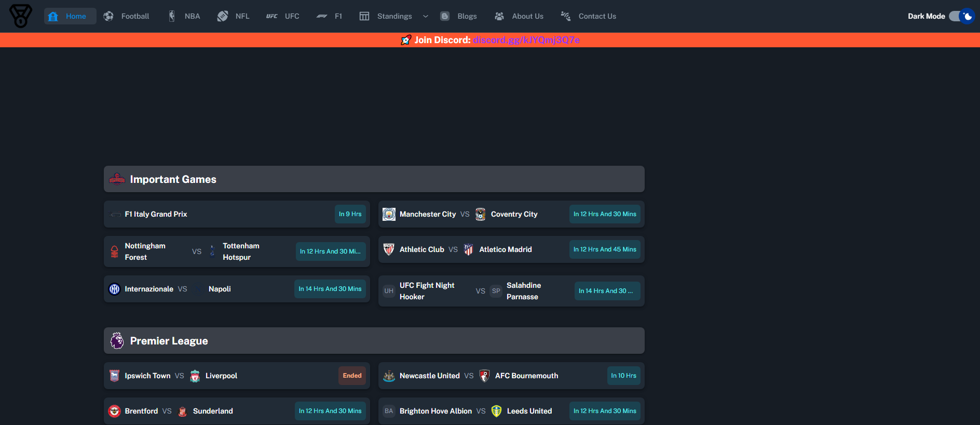Viewport: 980px width, 425px height.
Task: Click the Tottenham Hotspur team name
Action: point(241,251)
